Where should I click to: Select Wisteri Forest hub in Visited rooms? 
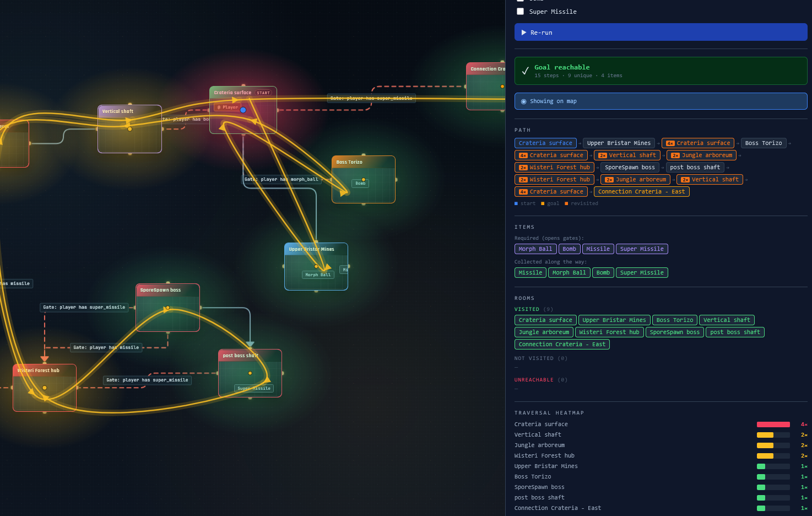point(609,332)
